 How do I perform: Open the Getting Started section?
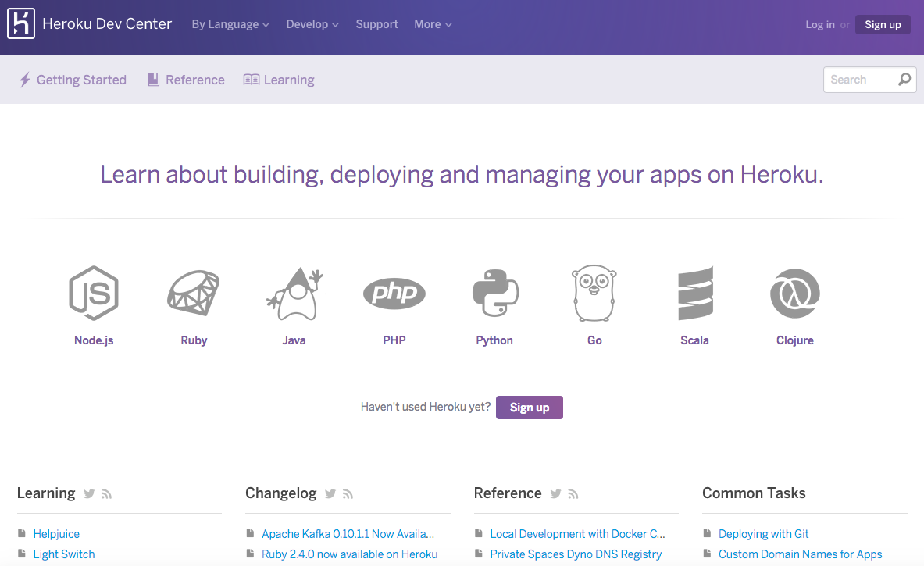(80, 79)
